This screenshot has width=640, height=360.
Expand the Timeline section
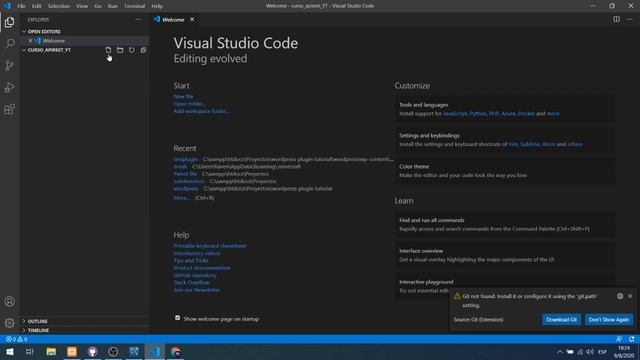(85, 330)
